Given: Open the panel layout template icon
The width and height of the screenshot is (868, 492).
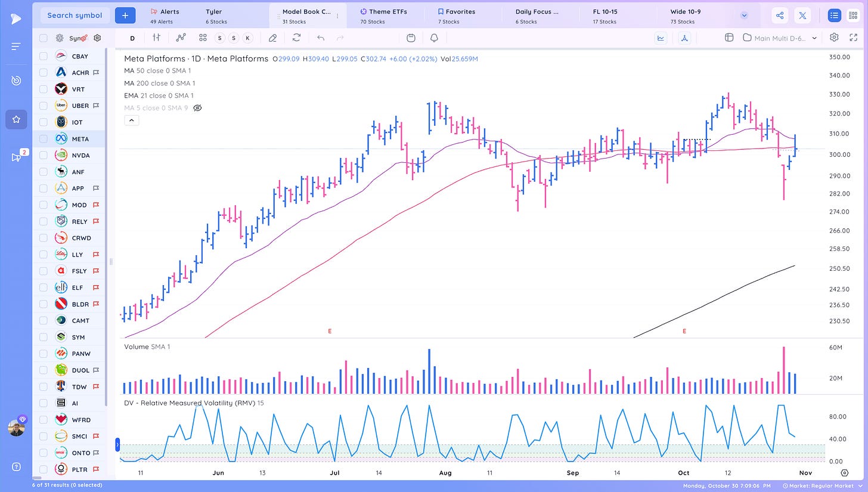Looking at the screenshot, I should click(728, 38).
